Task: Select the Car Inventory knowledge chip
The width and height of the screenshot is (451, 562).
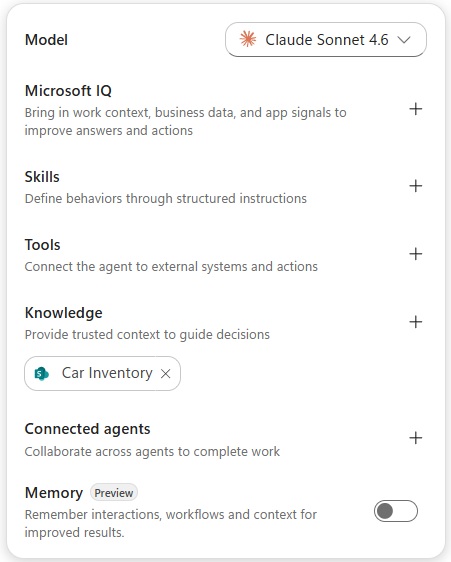Action: pyautogui.click(x=102, y=373)
